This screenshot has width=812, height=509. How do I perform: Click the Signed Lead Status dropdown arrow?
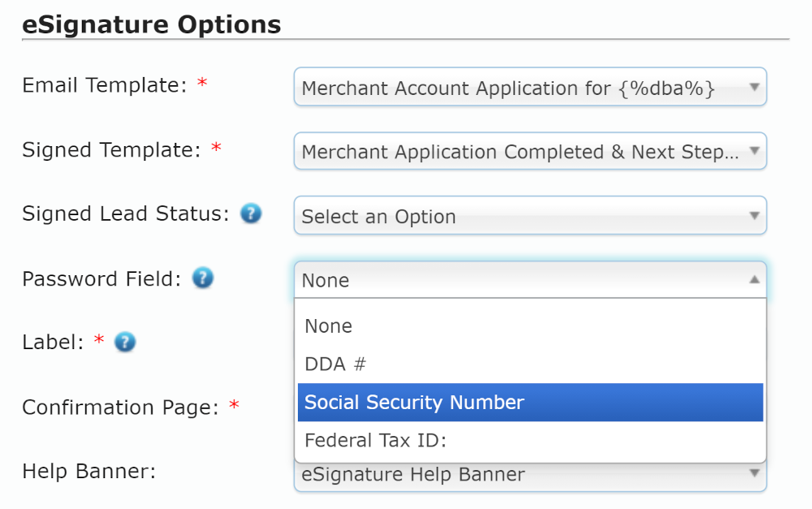[x=754, y=215]
